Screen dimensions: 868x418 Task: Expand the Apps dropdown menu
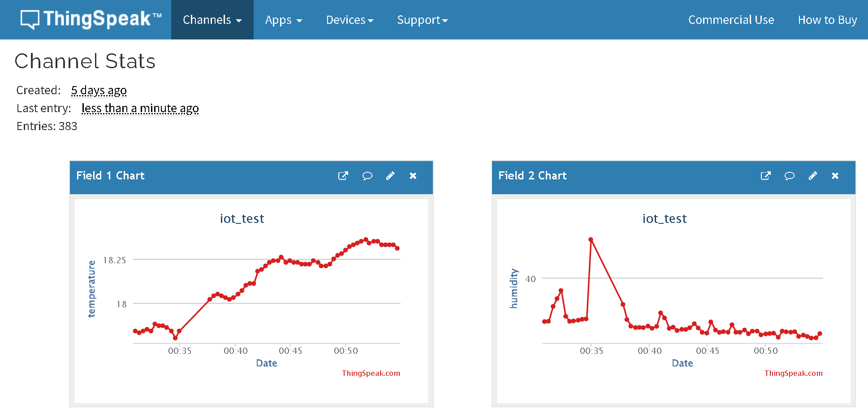pos(284,20)
